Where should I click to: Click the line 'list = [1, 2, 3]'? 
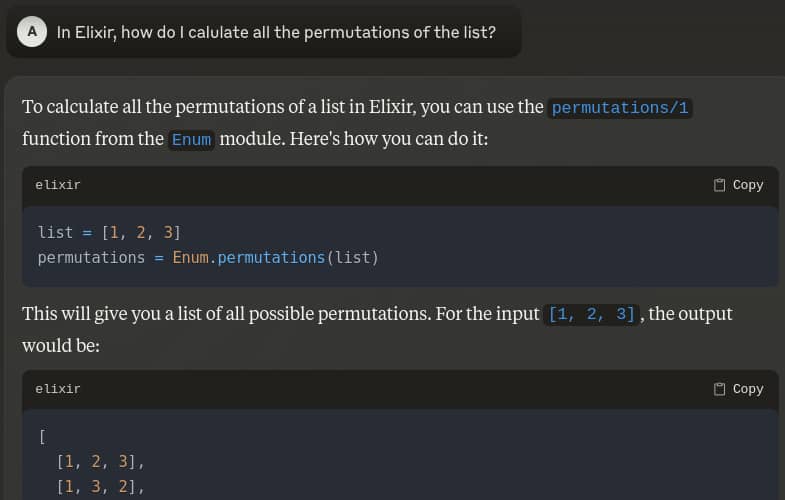(109, 232)
